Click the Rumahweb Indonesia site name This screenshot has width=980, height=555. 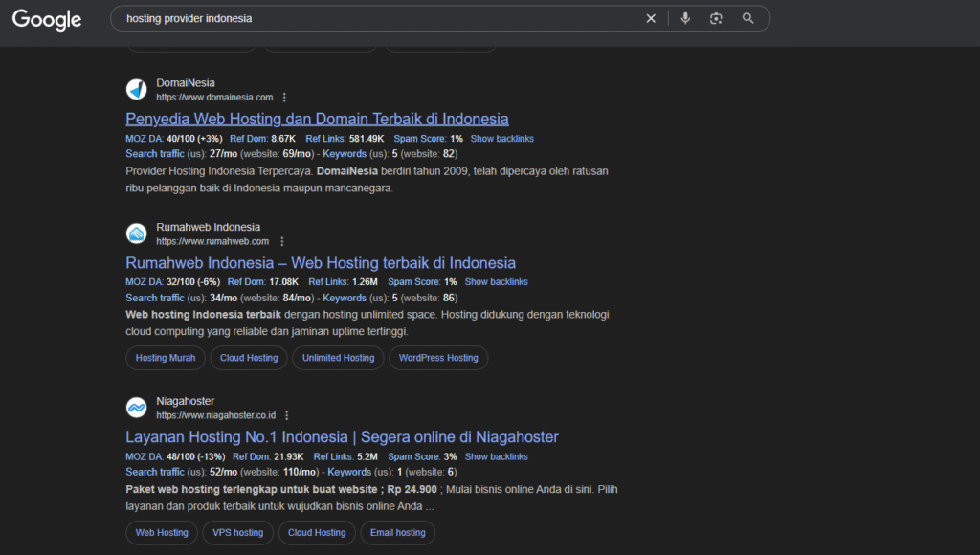[208, 227]
